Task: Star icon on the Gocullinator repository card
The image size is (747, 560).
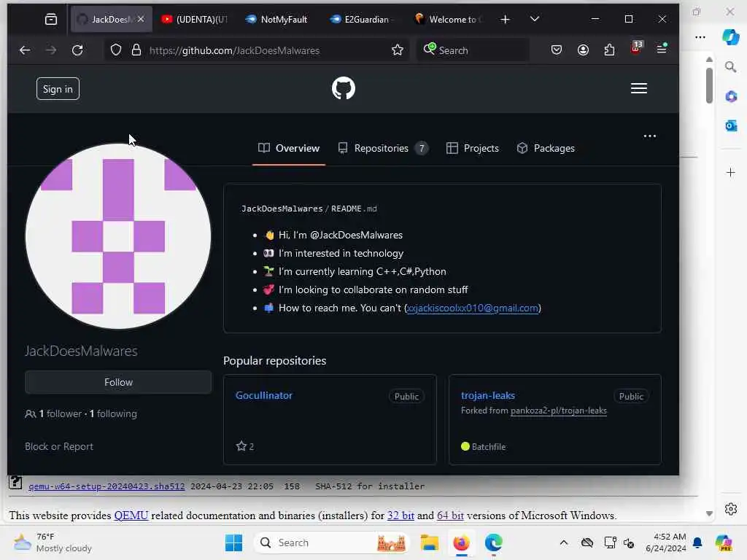Action: pos(241,446)
